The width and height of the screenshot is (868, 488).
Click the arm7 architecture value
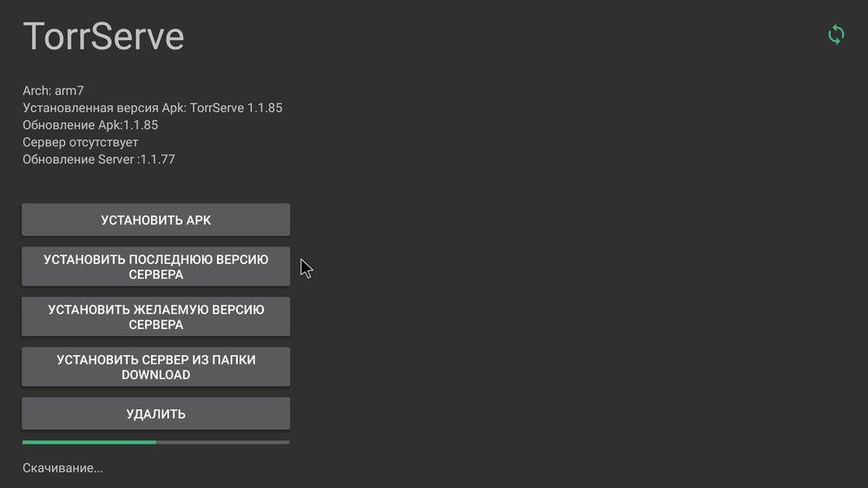(x=69, y=90)
